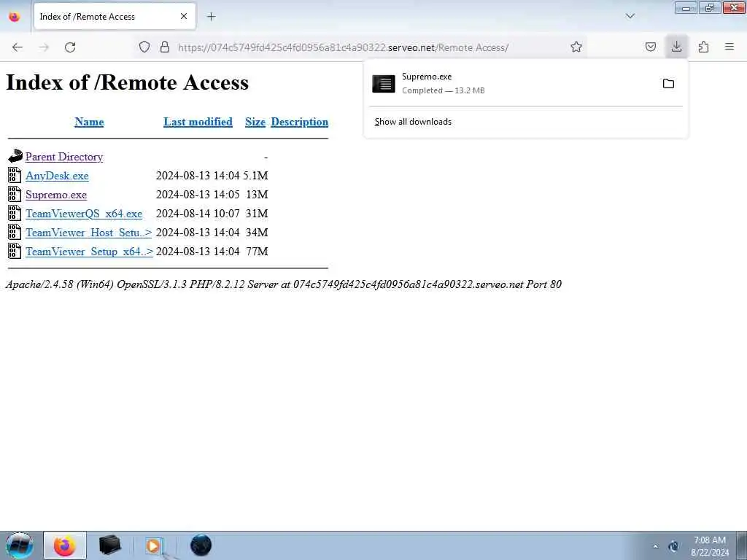Screen dimensions: 747x560
Task: Click the file icon beside TeamViewerQS_x64.exe
Action: [x=15, y=214]
